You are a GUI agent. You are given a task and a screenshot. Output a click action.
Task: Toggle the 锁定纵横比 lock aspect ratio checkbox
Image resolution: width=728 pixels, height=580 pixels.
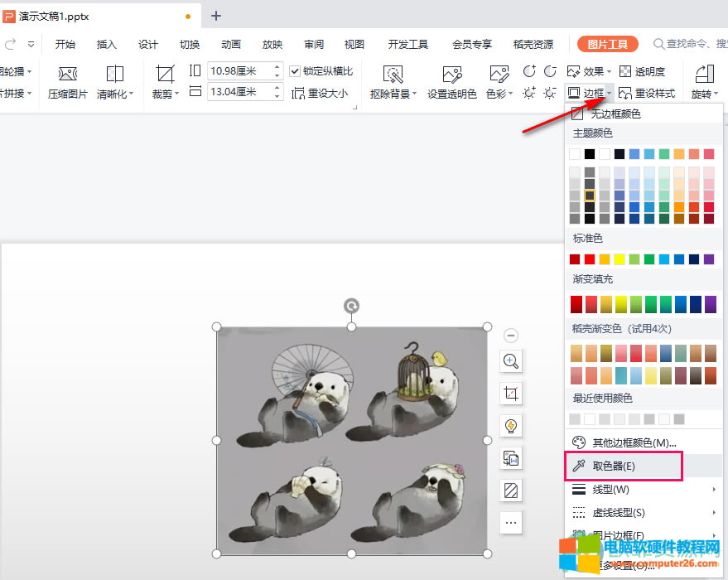[x=296, y=71]
